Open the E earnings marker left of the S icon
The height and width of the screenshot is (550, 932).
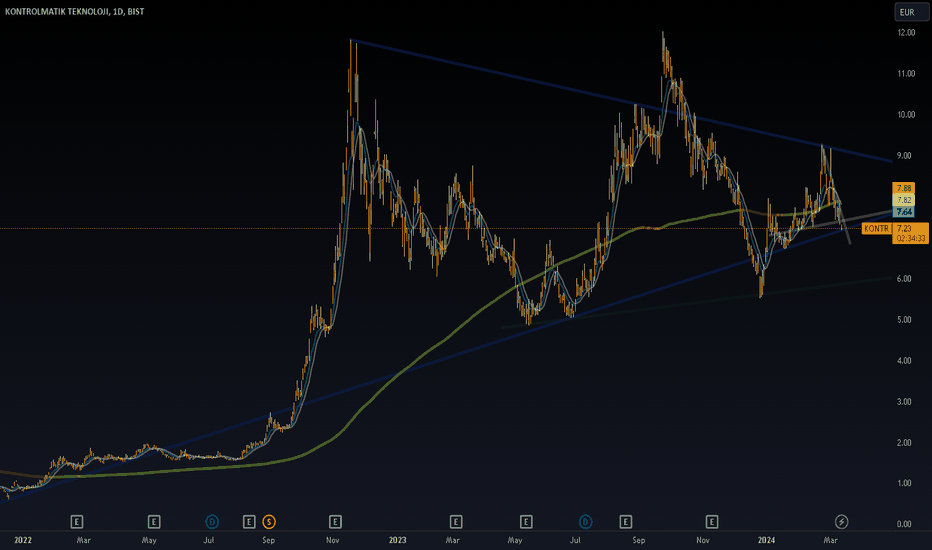(249, 522)
